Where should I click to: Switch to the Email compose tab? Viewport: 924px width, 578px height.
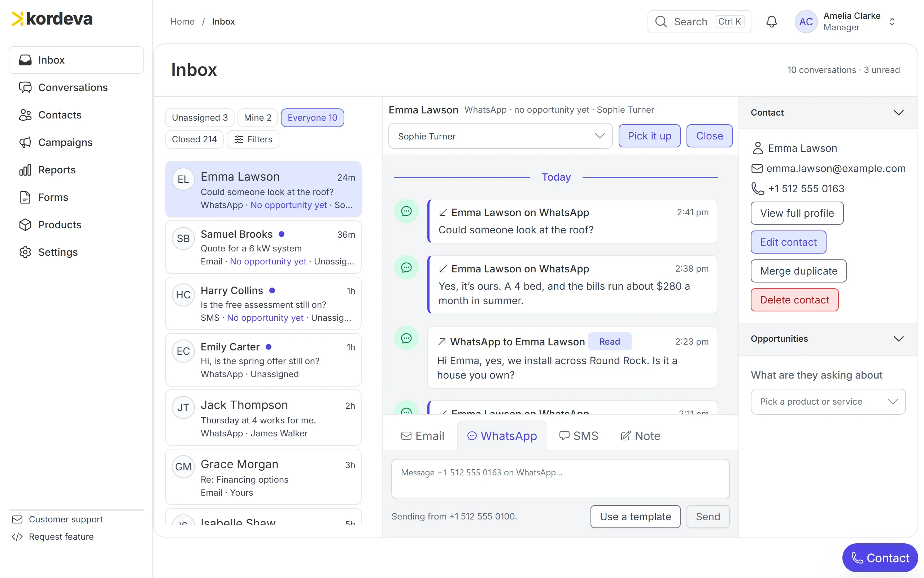pyautogui.click(x=422, y=436)
